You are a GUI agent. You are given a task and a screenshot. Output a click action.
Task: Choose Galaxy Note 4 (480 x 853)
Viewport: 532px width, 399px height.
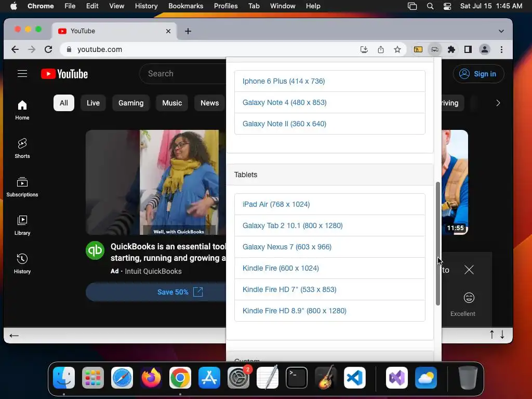(x=330, y=102)
